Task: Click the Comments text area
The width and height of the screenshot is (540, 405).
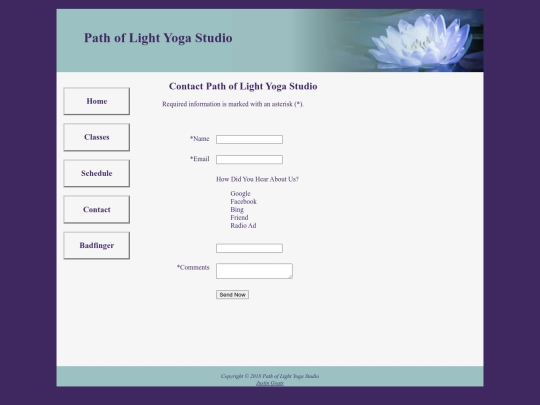Action: click(x=254, y=271)
